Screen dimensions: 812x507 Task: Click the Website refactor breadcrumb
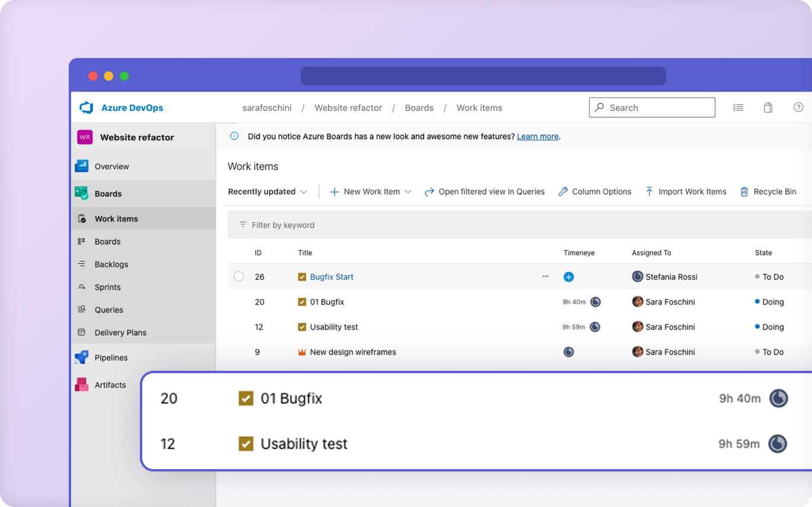point(349,108)
